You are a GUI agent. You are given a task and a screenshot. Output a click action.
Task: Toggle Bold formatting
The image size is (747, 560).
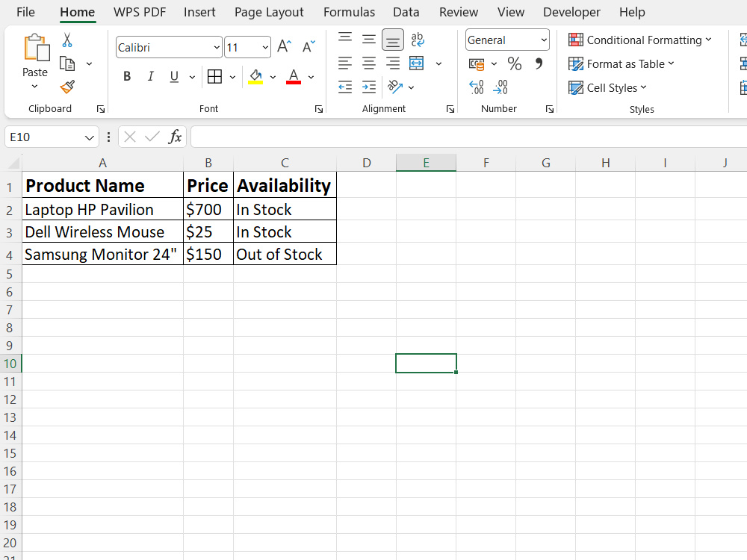[127, 77]
